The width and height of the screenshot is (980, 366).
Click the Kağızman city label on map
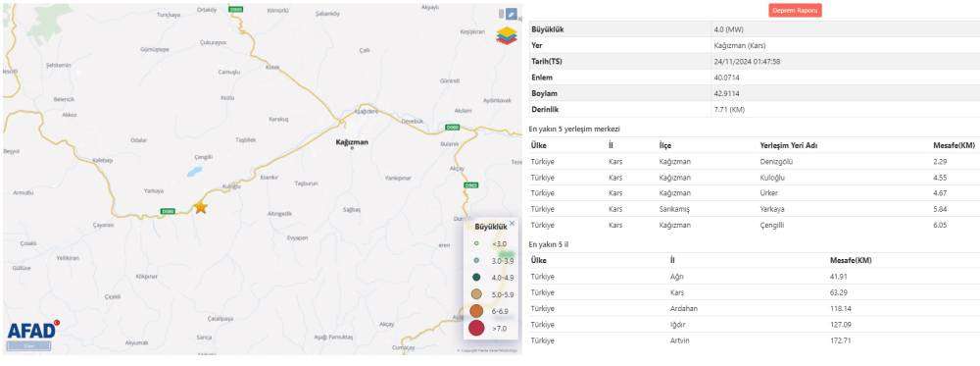352,142
